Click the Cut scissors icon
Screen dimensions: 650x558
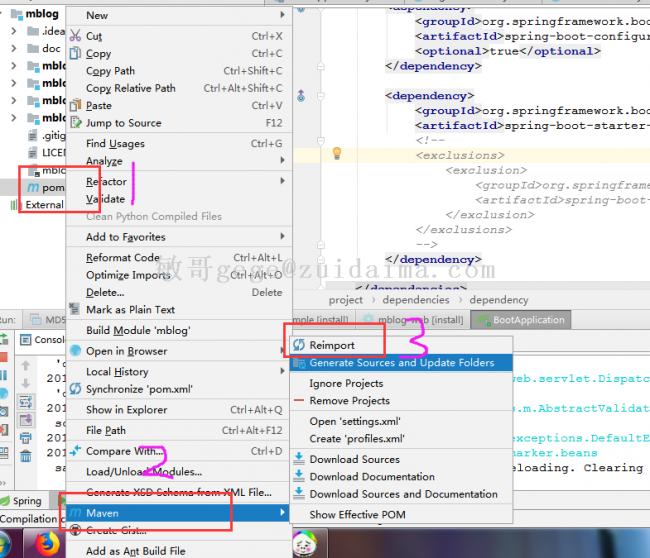point(74,36)
